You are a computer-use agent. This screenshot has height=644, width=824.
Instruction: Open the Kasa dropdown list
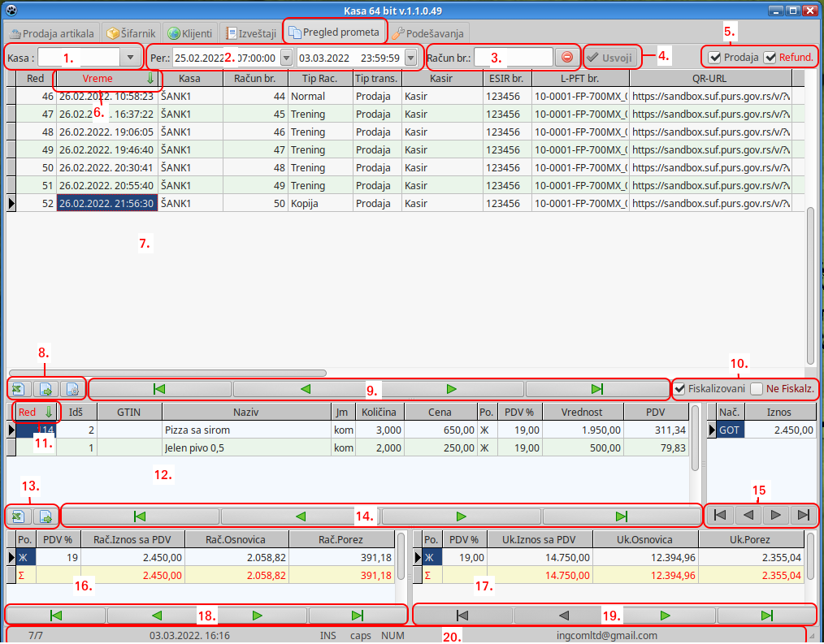(131, 58)
